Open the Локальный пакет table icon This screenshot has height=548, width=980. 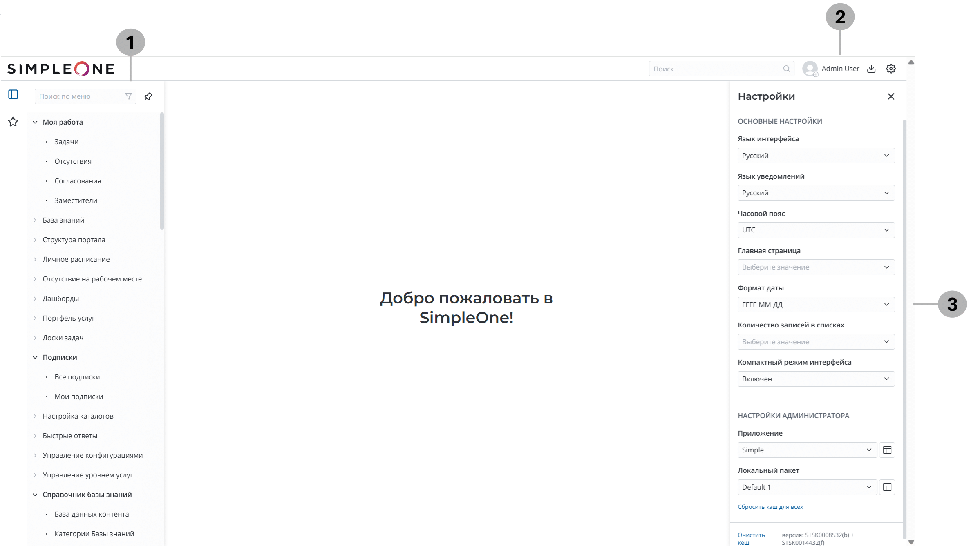887,487
